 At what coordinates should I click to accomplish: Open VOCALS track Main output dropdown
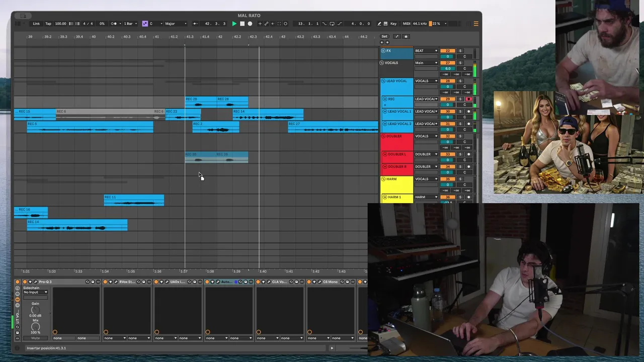click(x=426, y=63)
